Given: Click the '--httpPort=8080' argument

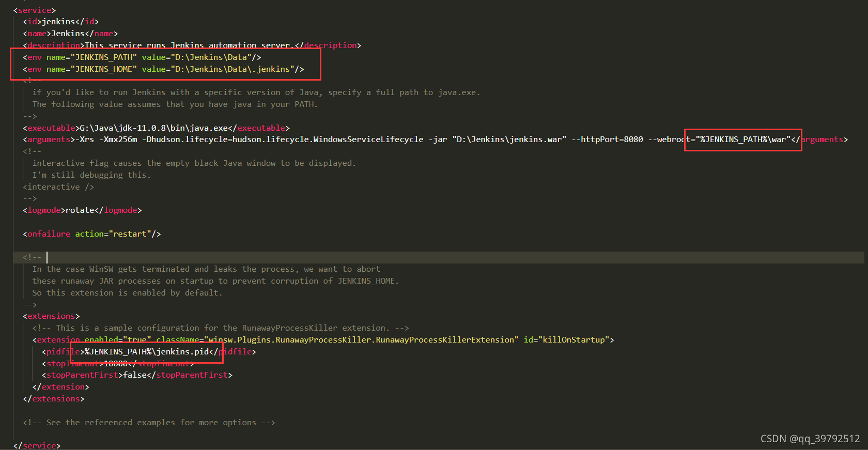Looking at the screenshot, I should click(x=607, y=139).
